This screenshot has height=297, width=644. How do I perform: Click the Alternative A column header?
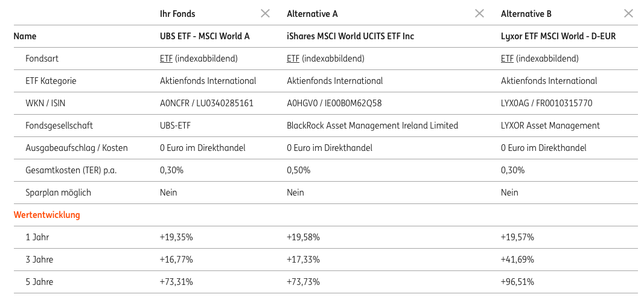[x=312, y=13]
